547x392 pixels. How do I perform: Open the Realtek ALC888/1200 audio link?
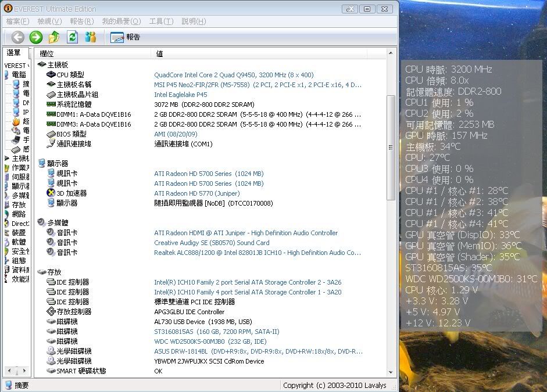(258, 253)
